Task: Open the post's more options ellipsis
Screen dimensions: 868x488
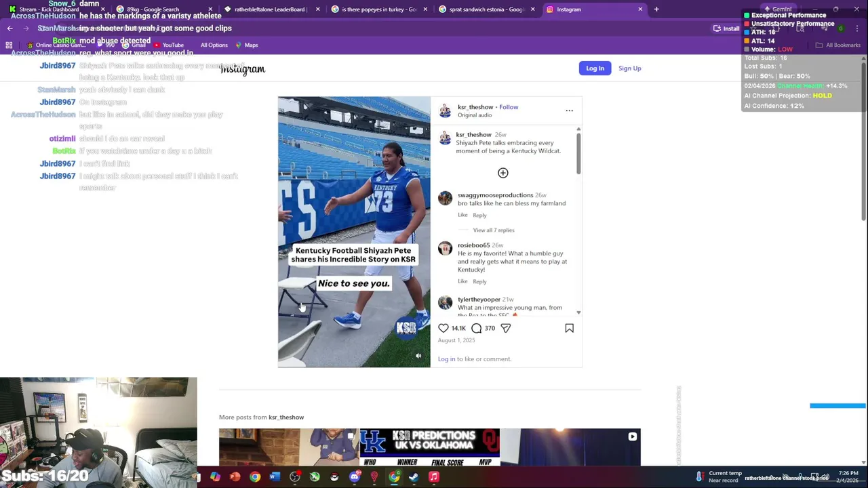Action: click(x=569, y=110)
